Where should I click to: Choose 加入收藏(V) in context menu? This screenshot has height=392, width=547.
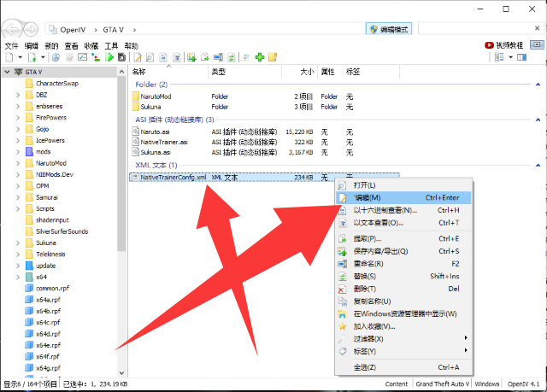pos(403,326)
